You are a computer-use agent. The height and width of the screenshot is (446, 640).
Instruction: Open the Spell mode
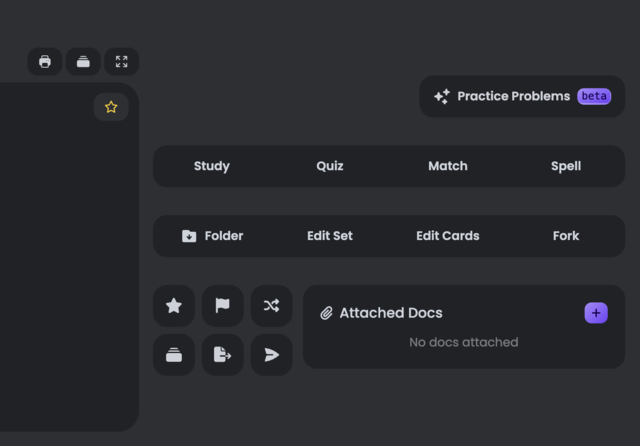pyautogui.click(x=566, y=166)
